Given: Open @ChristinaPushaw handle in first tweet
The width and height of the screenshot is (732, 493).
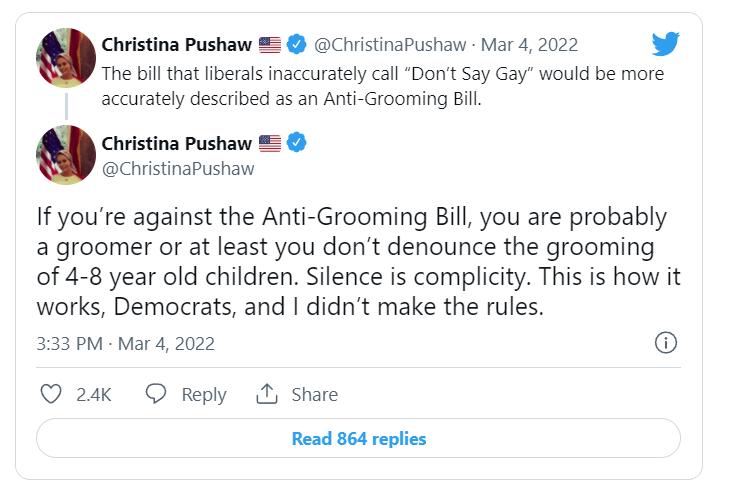Looking at the screenshot, I should click(x=390, y=45).
